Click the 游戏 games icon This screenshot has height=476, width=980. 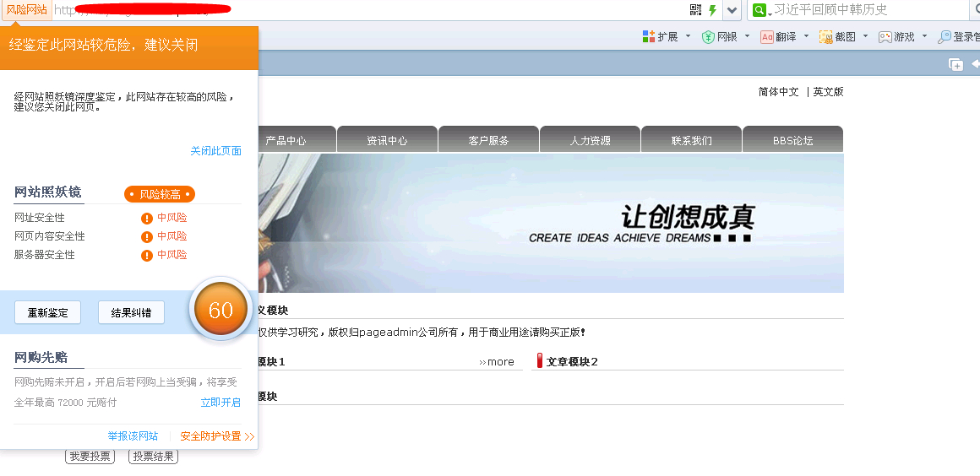tap(885, 36)
